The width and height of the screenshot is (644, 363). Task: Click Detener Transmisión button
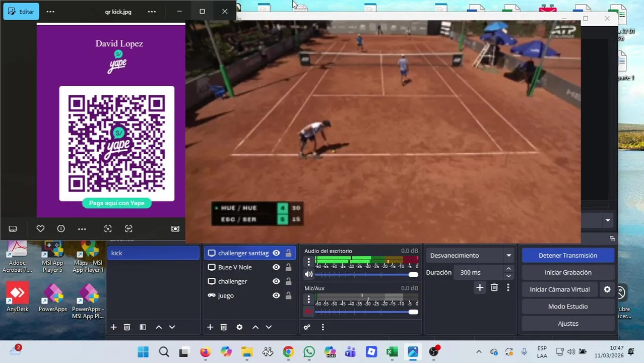click(568, 255)
